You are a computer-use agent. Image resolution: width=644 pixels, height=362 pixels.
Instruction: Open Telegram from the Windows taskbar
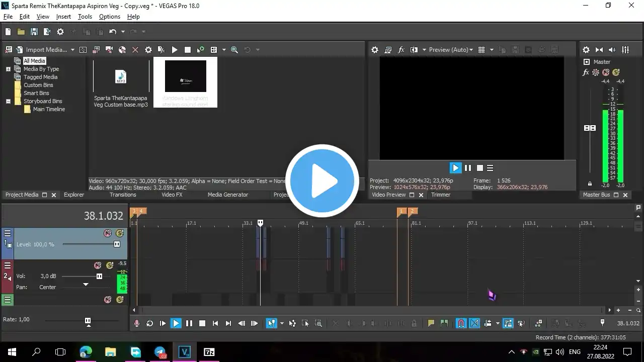coord(160,352)
